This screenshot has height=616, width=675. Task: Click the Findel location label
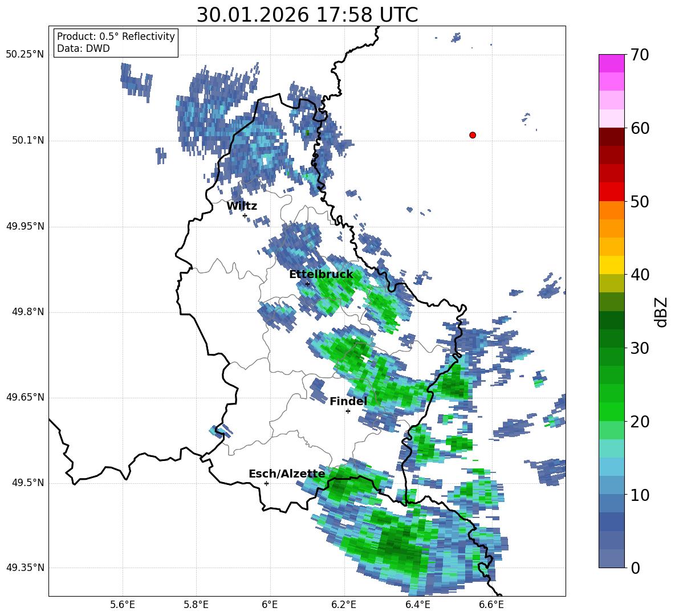pyautogui.click(x=348, y=401)
